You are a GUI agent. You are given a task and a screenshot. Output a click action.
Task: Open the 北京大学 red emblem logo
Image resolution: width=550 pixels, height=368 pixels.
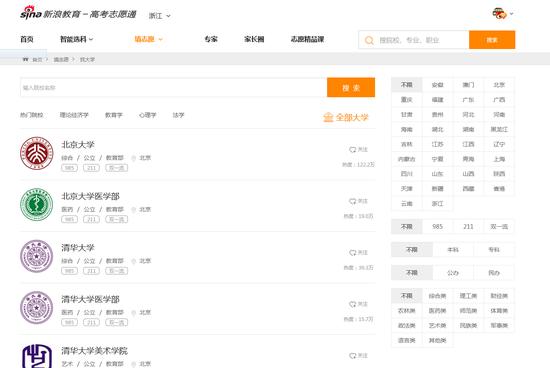pos(36,153)
